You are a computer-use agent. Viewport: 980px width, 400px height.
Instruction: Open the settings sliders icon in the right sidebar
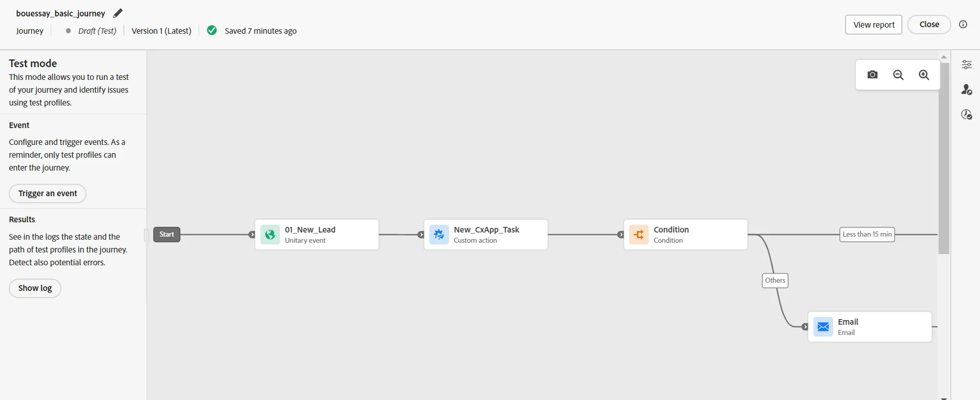pos(966,65)
